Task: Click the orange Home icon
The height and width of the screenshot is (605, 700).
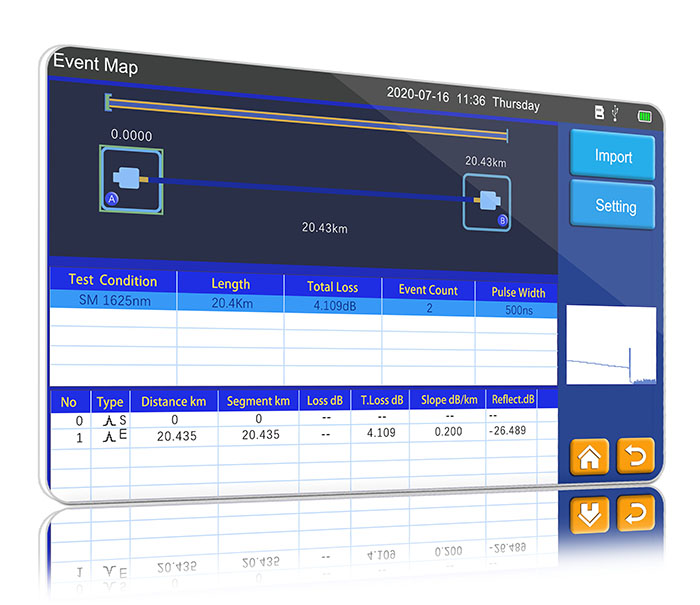Action: [590, 457]
